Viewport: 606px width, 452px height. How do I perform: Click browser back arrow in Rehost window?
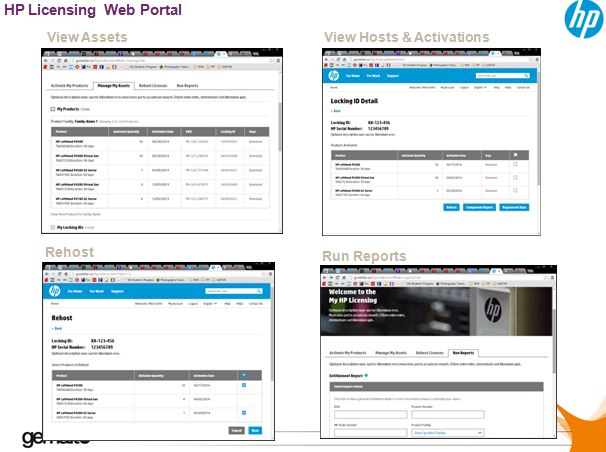coord(46,274)
